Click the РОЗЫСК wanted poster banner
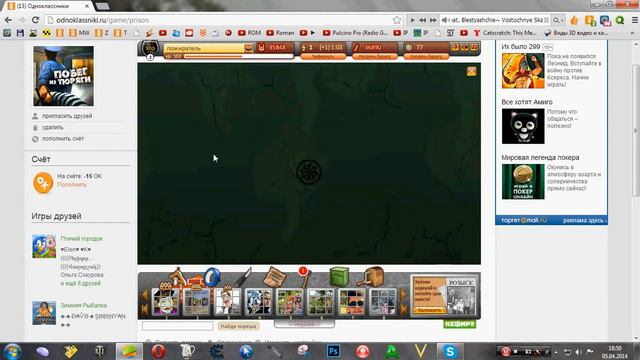The height and width of the screenshot is (360, 640). 444,296
